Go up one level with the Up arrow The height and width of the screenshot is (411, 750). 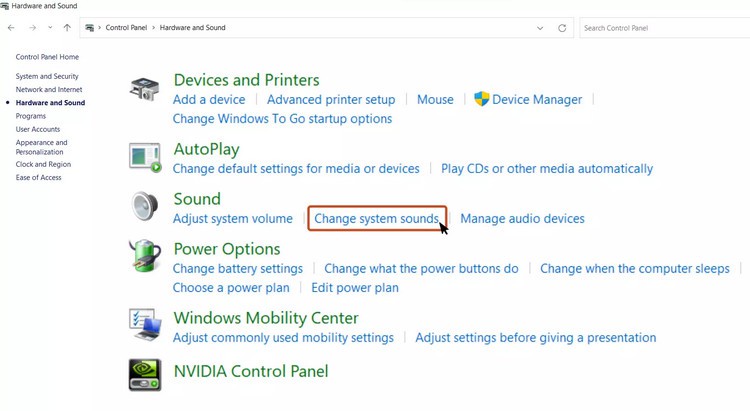point(67,28)
